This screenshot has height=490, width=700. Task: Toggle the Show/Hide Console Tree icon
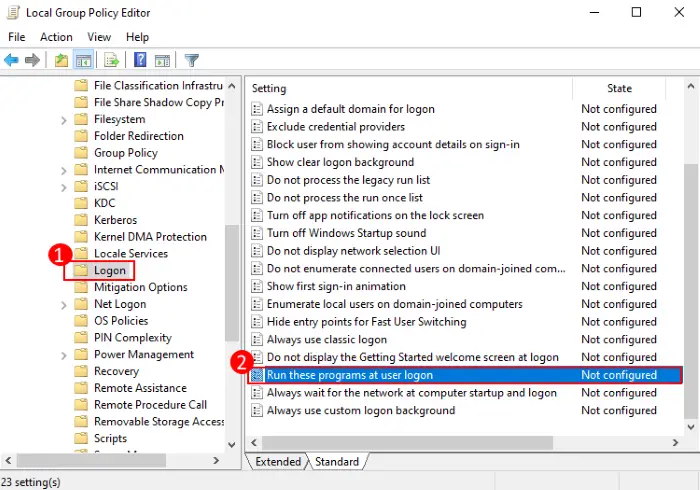click(83, 60)
